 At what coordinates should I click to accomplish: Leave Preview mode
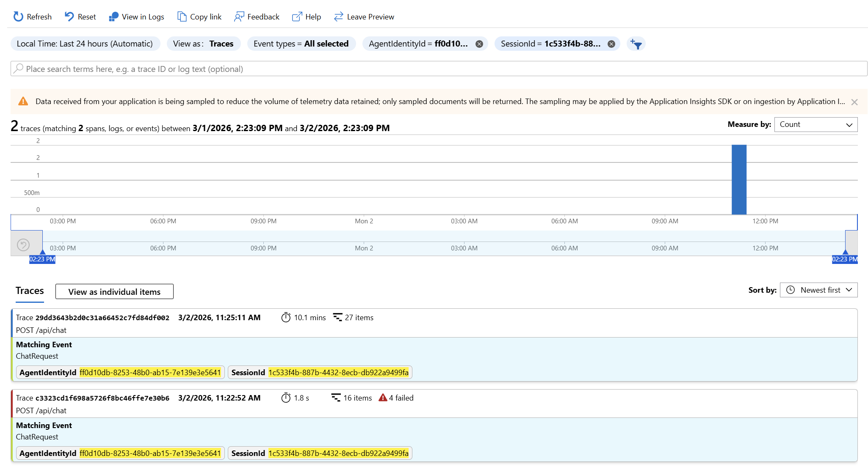click(364, 16)
